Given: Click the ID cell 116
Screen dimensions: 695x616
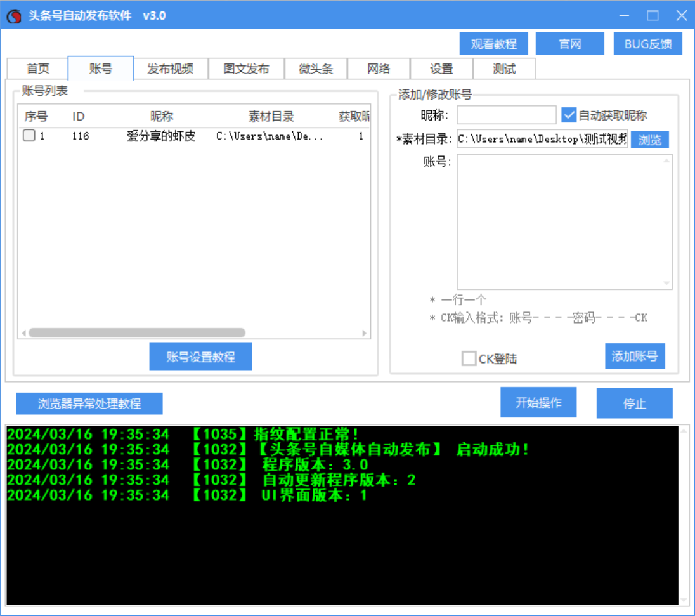Looking at the screenshot, I should [x=81, y=136].
